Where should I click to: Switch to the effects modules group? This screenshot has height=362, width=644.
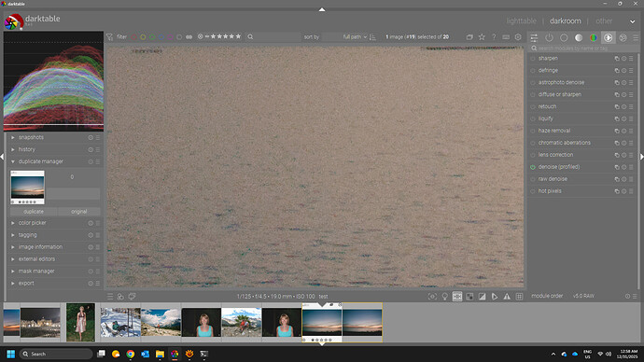pos(623,37)
